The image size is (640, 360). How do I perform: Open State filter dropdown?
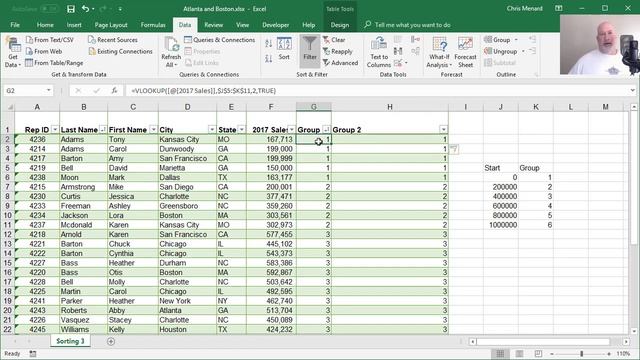242,130
